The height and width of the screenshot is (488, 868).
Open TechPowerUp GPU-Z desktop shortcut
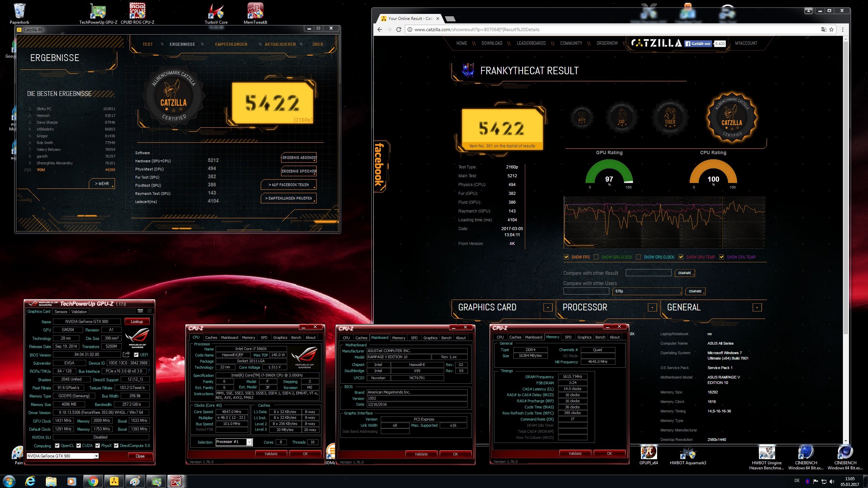(x=98, y=14)
